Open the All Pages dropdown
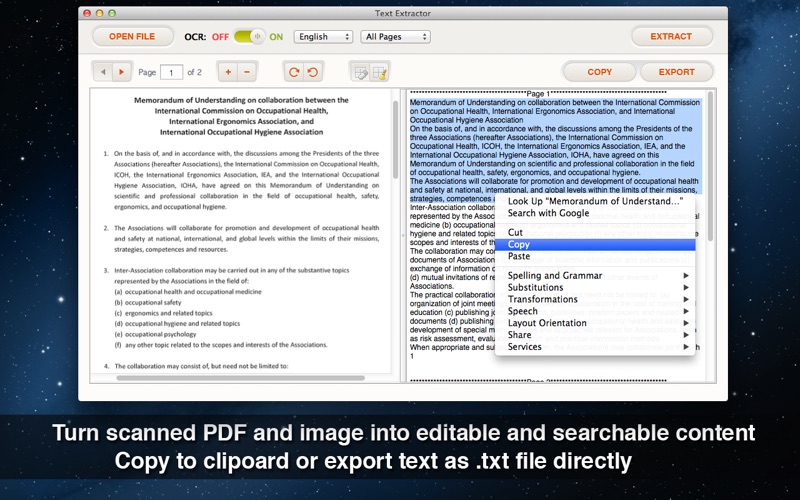The width and height of the screenshot is (800, 500). point(395,37)
